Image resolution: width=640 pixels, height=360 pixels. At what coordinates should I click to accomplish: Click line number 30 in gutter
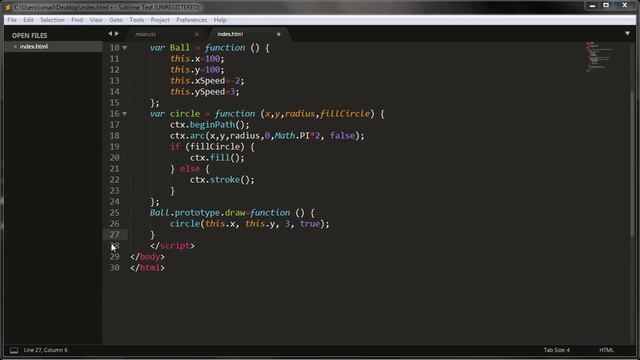tap(114, 268)
